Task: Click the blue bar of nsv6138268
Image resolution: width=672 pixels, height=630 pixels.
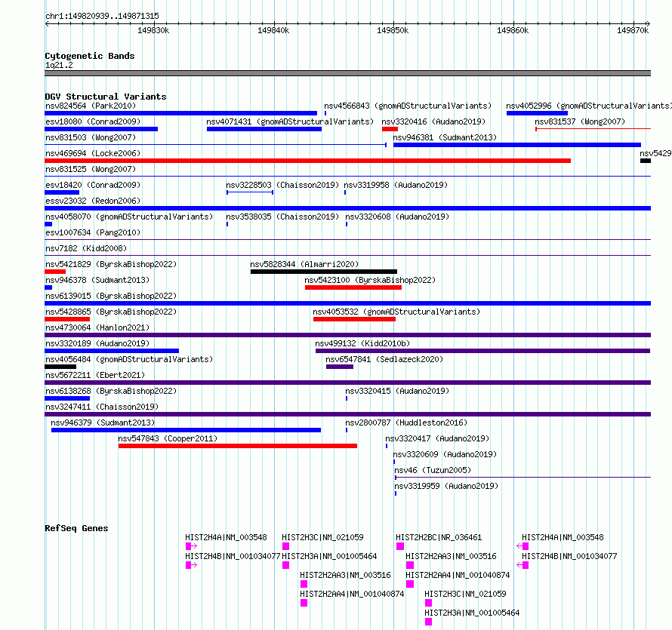Action: 67,398
